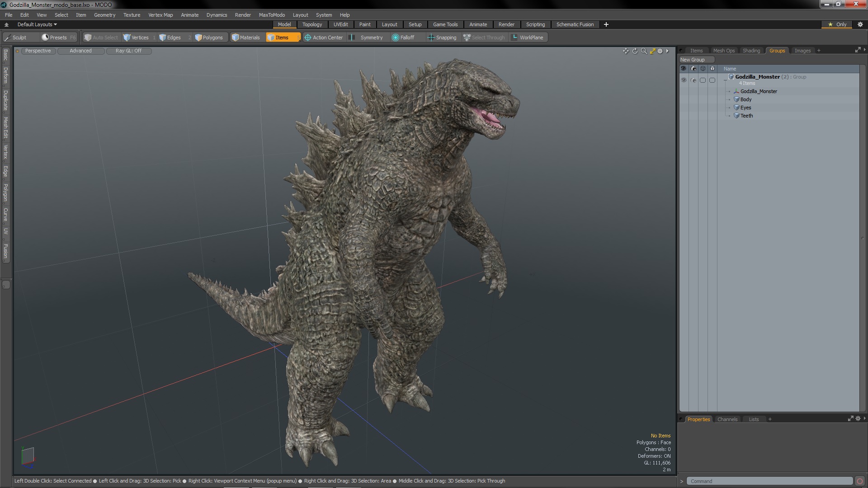This screenshot has width=868, height=488.
Task: Open the Geometry menu
Action: [104, 15]
